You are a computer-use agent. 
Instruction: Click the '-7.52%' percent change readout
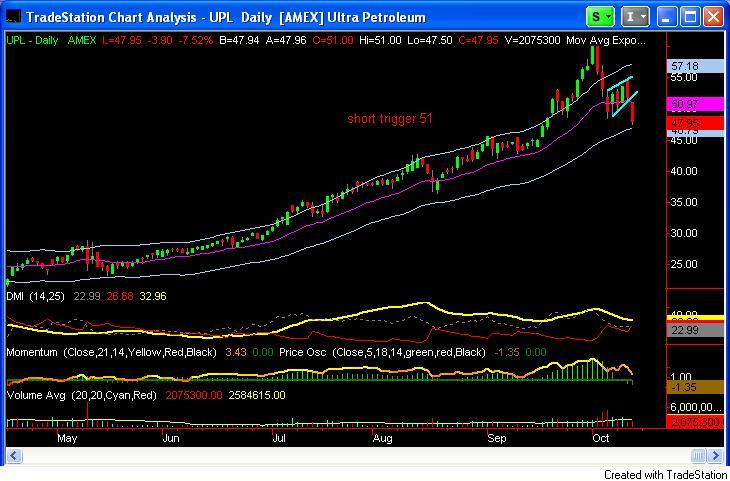[x=196, y=41]
